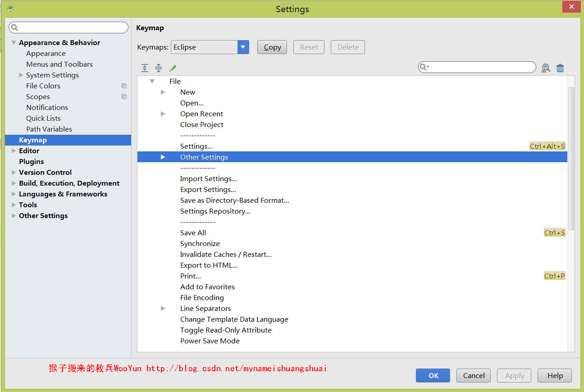Select Path Variables in the sidebar
584x392 pixels.
point(49,129)
